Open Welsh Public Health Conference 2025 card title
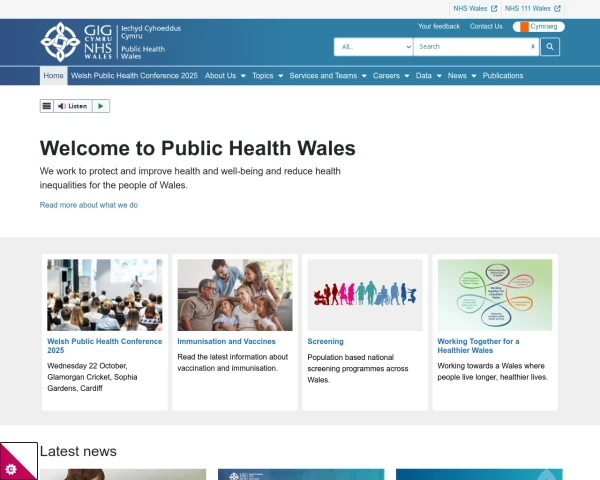 pyautogui.click(x=105, y=346)
